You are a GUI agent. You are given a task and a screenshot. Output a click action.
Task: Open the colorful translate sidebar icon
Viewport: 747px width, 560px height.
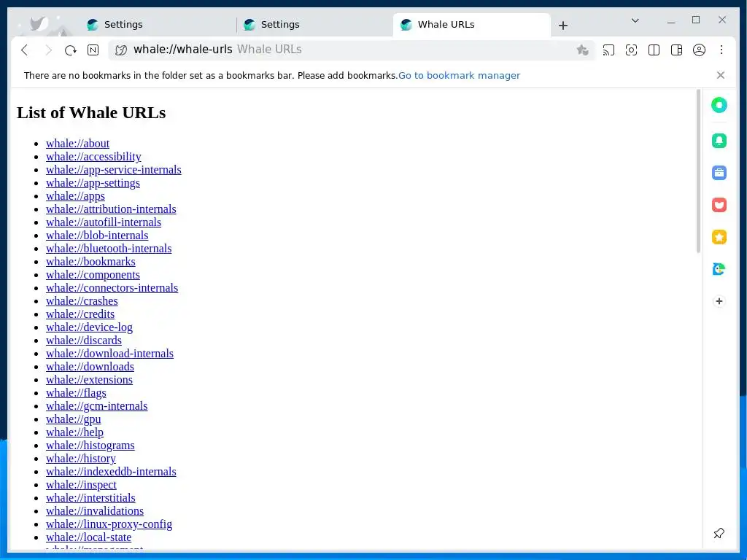(x=719, y=269)
